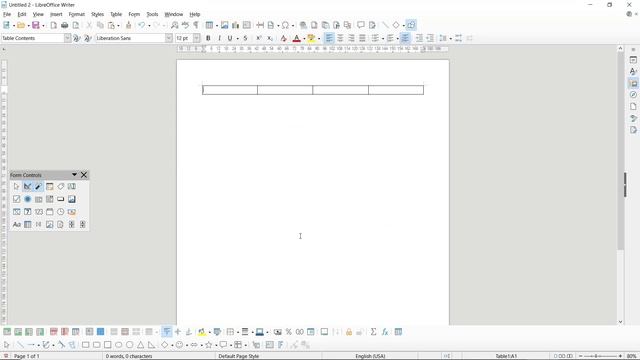
Task: Open the Gallery icon in sidebar
Action: [x=633, y=83]
